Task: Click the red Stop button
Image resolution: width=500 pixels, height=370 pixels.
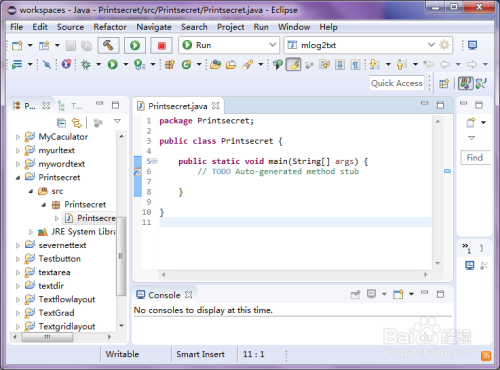Action: click(162, 45)
